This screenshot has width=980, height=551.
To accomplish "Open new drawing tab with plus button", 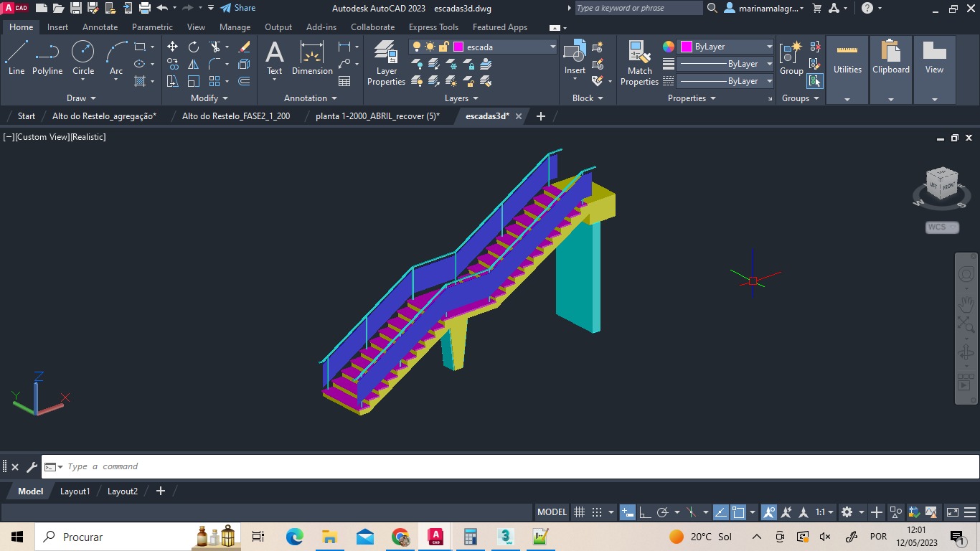I will 541,116.
